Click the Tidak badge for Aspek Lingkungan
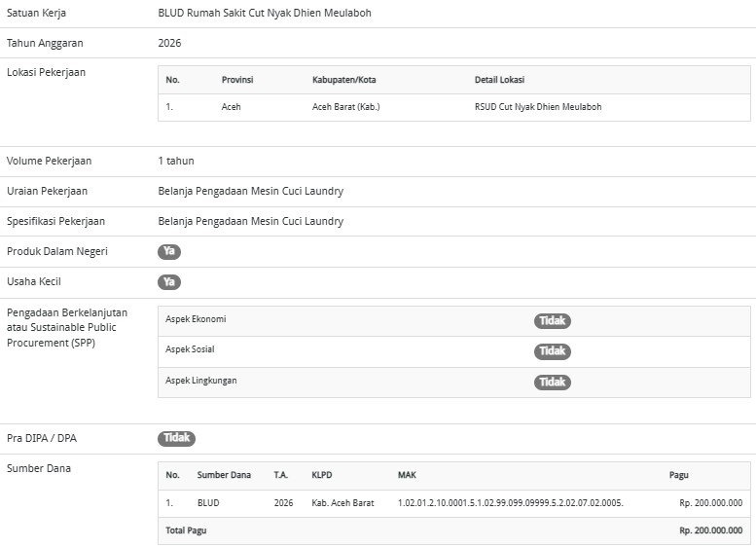The width and height of the screenshot is (756, 548). [553, 382]
